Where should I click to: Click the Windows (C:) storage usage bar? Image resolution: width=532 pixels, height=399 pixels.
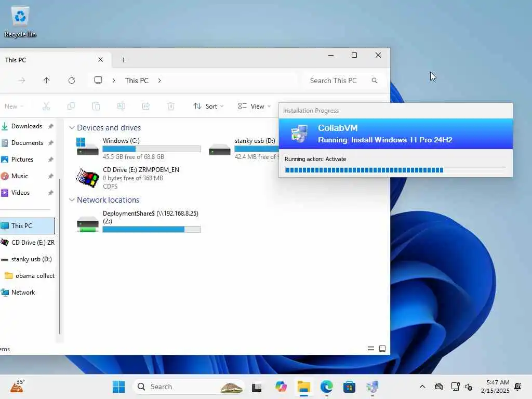pos(151,149)
